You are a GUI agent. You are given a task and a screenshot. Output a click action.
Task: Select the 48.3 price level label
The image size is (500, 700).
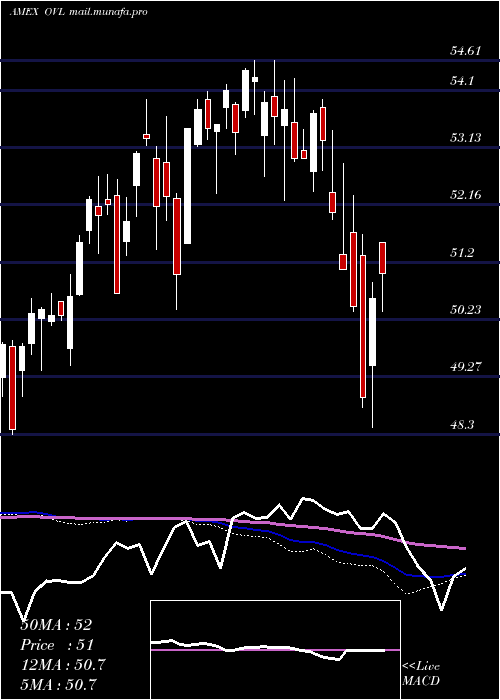tap(462, 425)
